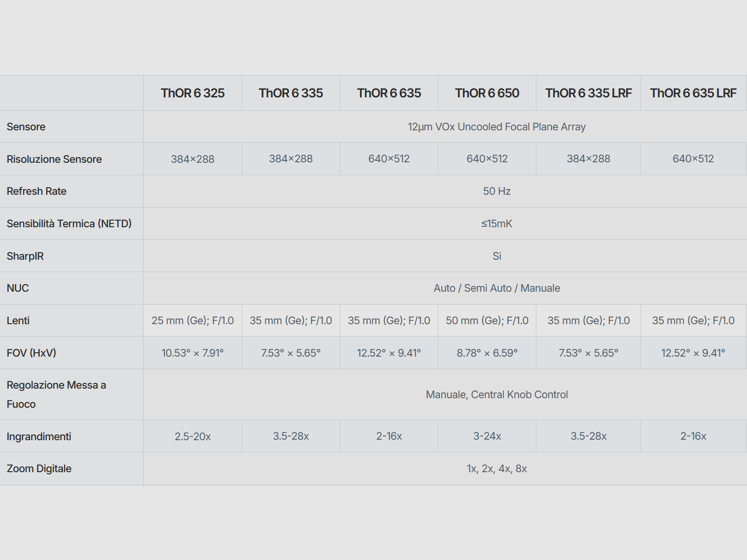
Task: Click the 25 mm (Ge); F/1.0 cell
Action: pos(192,321)
